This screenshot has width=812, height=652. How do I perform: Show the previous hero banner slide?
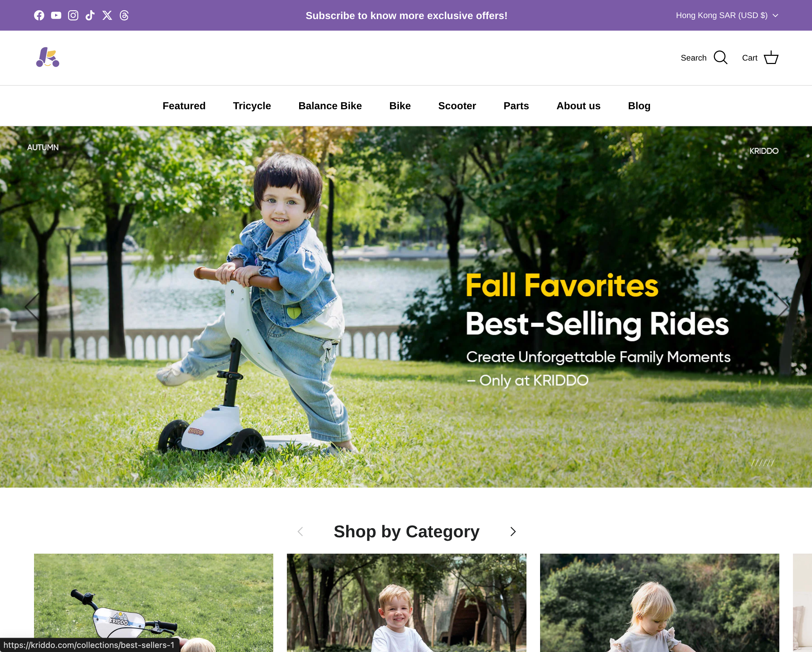(32, 307)
